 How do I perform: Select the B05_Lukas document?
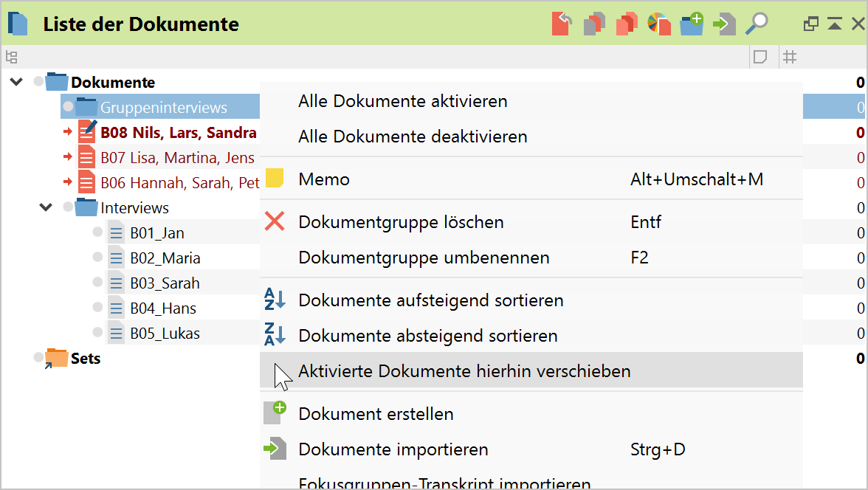point(165,334)
